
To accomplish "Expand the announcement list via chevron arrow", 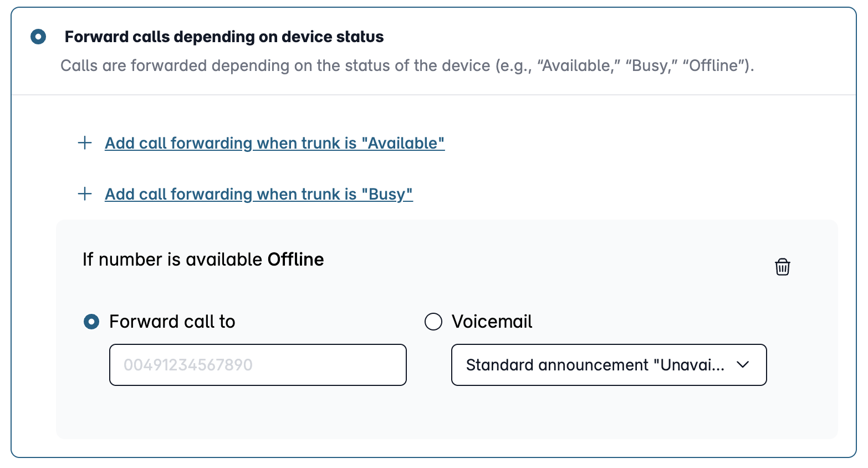I will click(x=743, y=365).
